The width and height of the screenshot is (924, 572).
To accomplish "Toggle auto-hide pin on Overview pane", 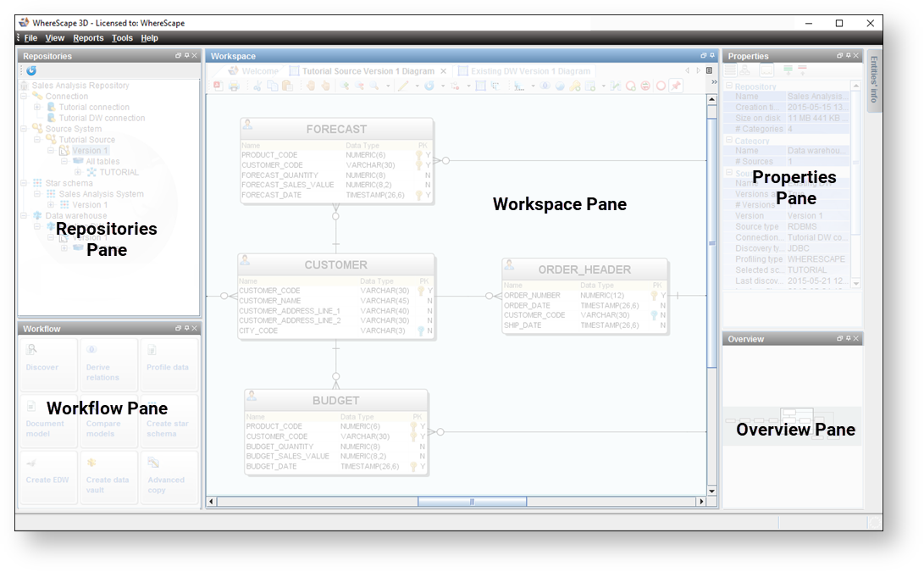I will click(848, 338).
